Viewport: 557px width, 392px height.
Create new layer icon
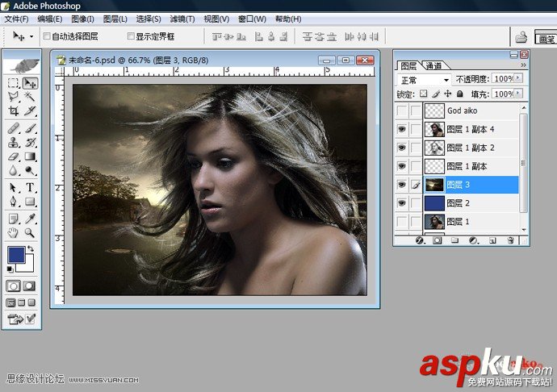click(492, 240)
